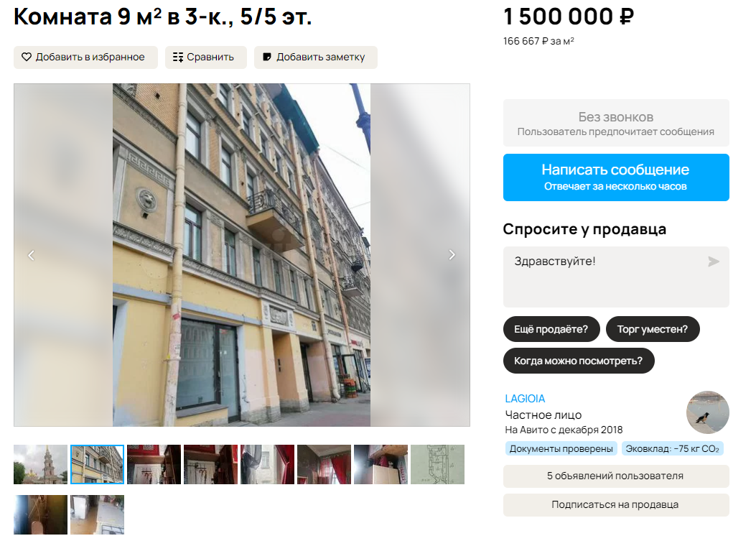
Task: Click the heart icon to add favorite
Action: point(26,57)
